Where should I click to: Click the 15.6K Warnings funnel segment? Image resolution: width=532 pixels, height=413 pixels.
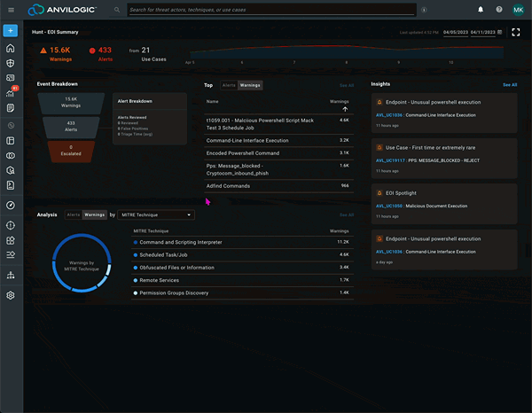coord(71,103)
